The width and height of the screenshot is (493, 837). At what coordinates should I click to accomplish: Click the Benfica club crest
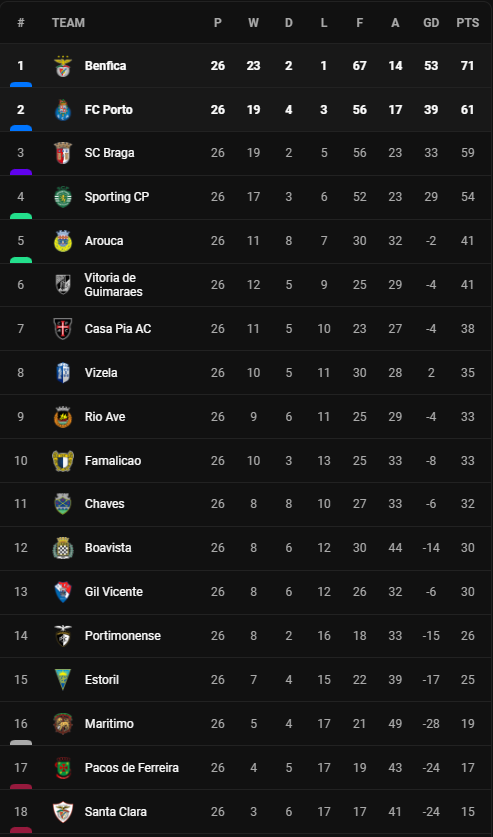coord(63,66)
